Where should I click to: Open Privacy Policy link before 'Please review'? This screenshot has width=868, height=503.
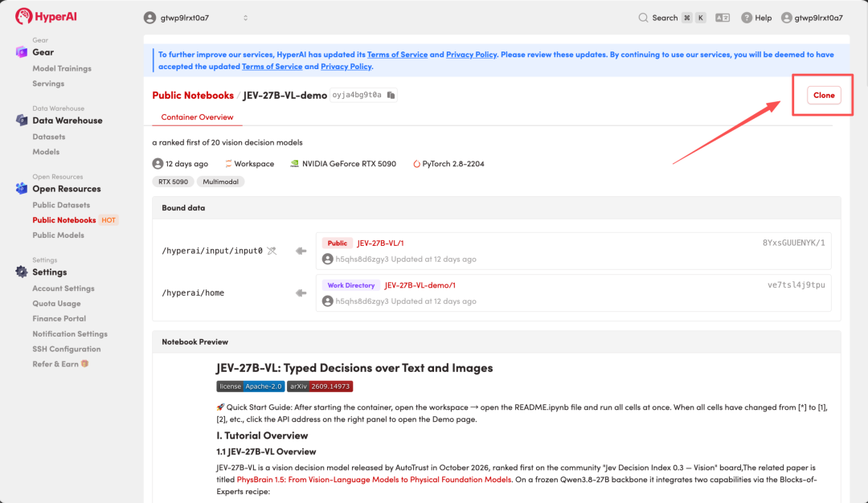[x=471, y=54]
